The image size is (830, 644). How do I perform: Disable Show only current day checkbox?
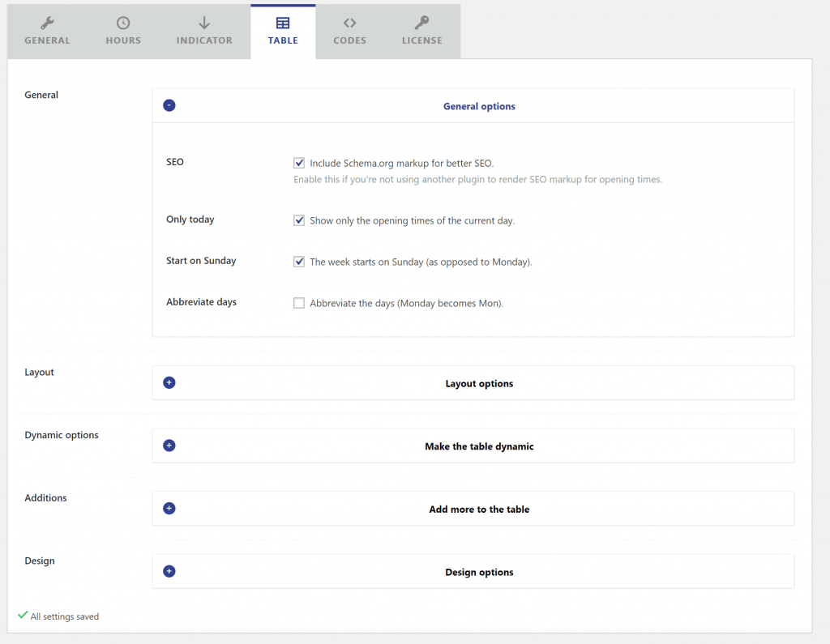299,220
